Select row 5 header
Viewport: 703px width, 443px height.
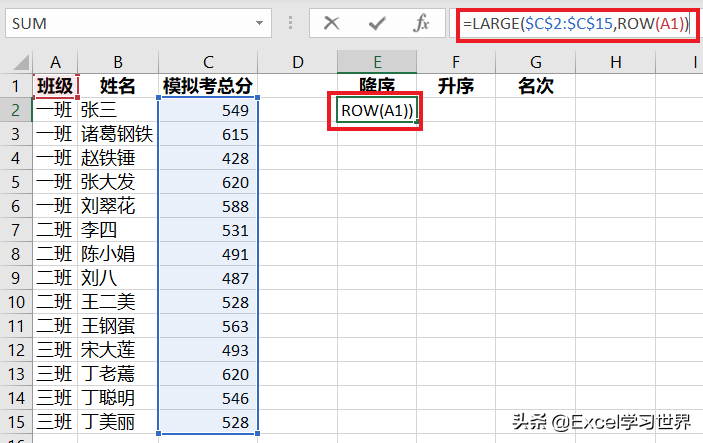[16, 182]
